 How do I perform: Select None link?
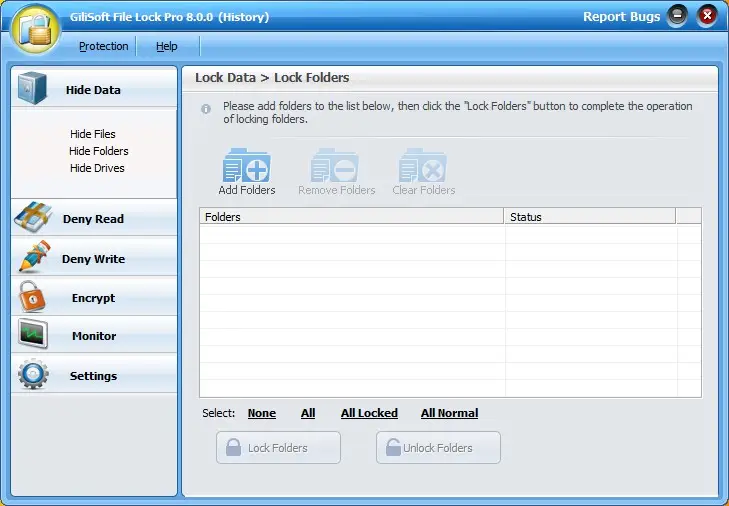click(262, 413)
